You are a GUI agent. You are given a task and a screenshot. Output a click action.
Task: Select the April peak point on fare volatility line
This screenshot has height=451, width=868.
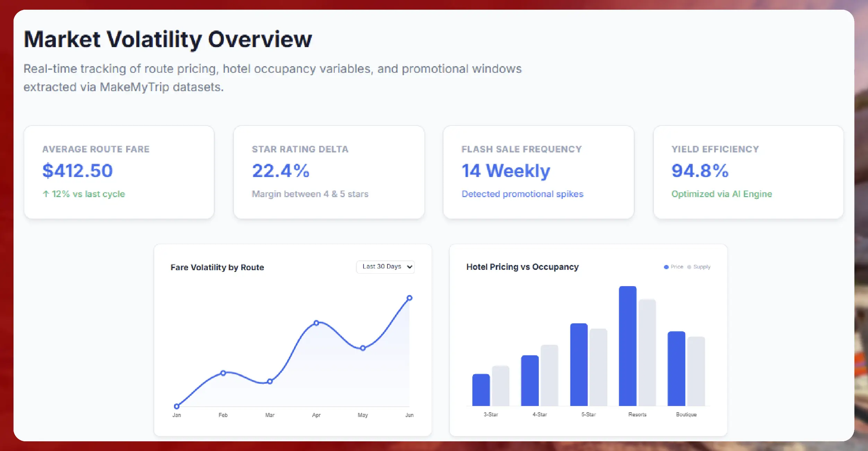[316, 322]
